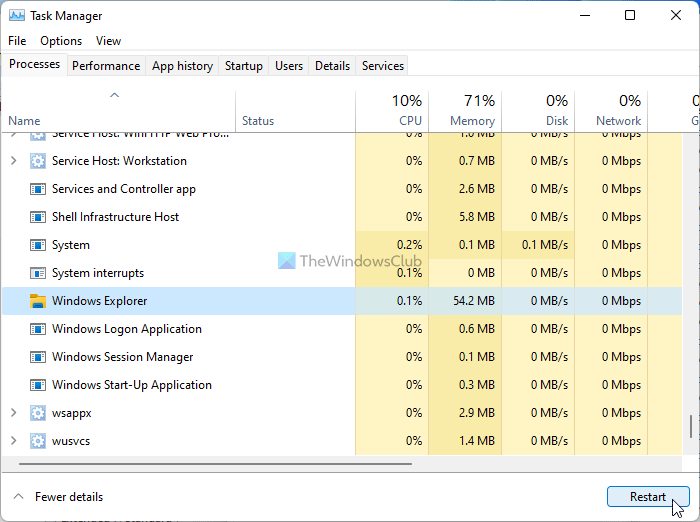Expand the Service Host: Workstation group

coord(13,161)
